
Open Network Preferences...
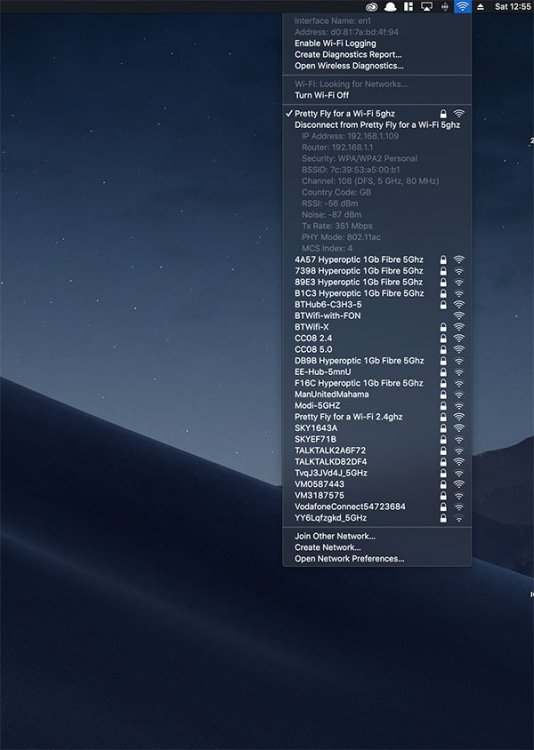coord(377,559)
